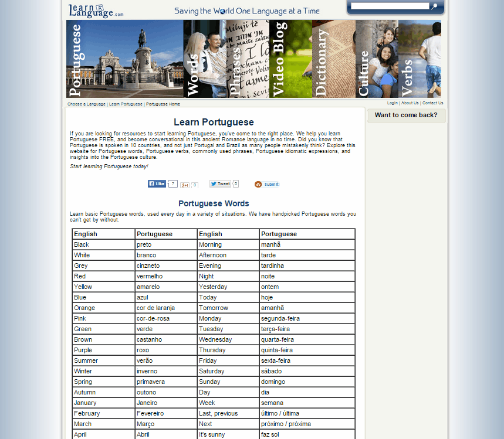Click the table cell 'verão'
This screenshot has height=439, width=504.
click(x=166, y=361)
